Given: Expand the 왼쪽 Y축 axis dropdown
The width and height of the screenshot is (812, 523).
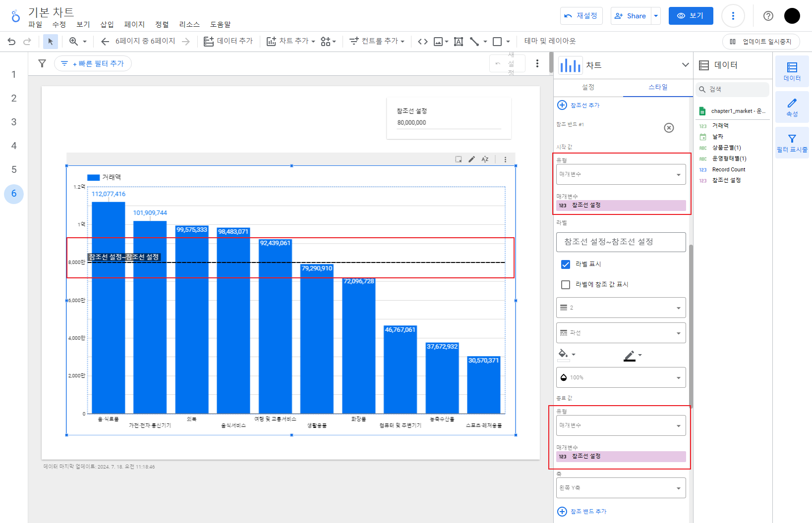Looking at the screenshot, I should [621, 488].
